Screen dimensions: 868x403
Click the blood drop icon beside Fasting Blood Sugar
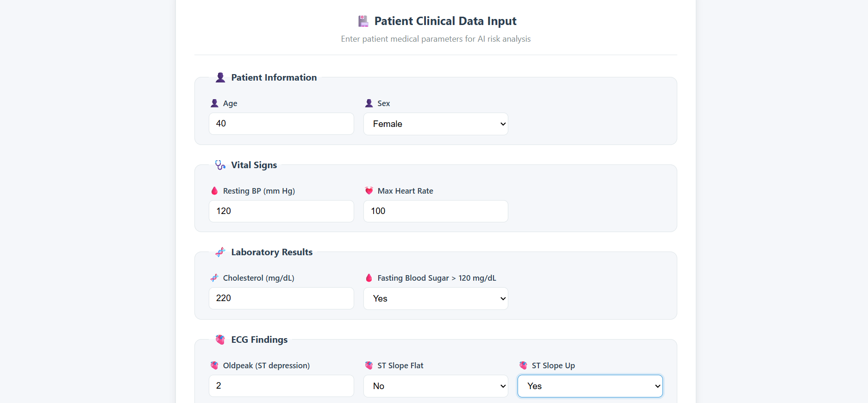click(x=369, y=278)
